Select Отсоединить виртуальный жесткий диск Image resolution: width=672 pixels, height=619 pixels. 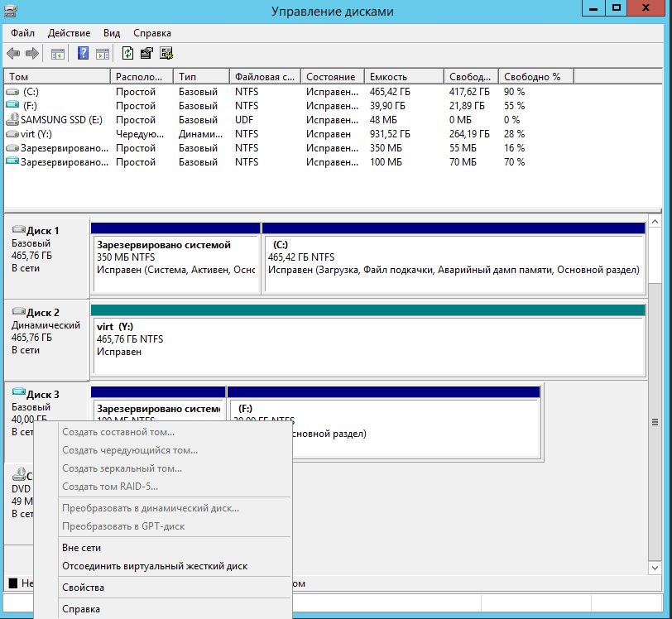click(154, 567)
